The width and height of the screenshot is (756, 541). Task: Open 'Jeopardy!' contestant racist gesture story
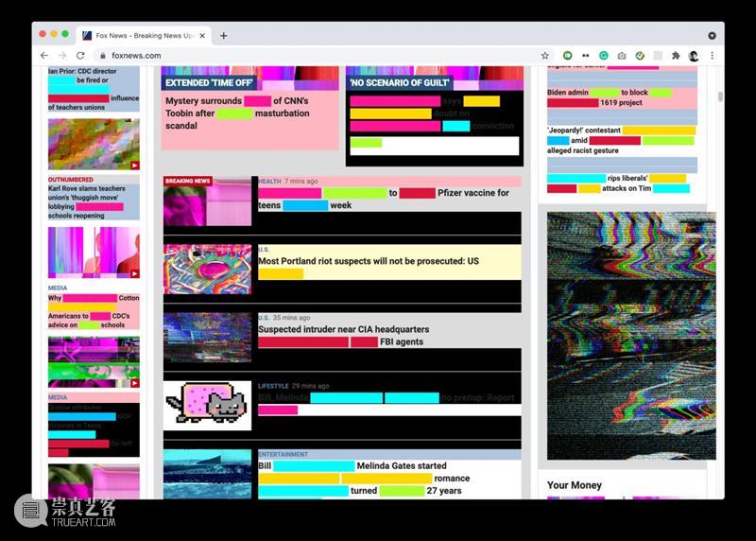click(621, 140)
